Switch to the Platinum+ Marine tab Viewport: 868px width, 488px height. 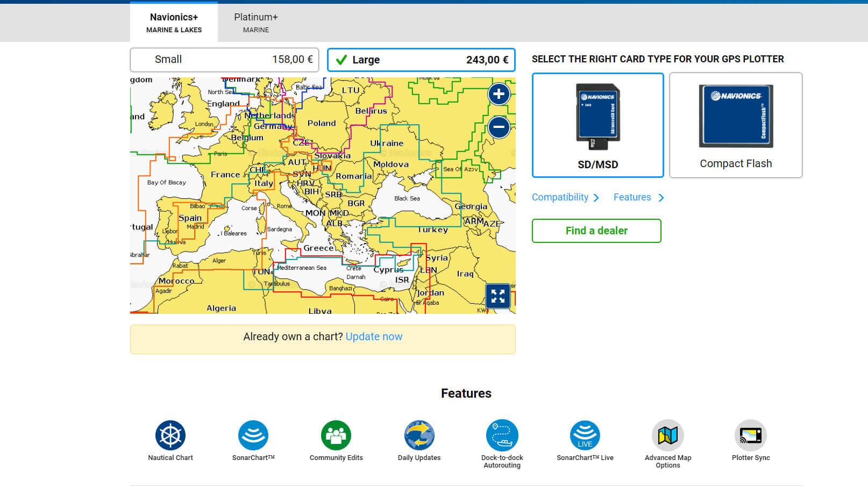pyautogui.click(x=256, y=23)
